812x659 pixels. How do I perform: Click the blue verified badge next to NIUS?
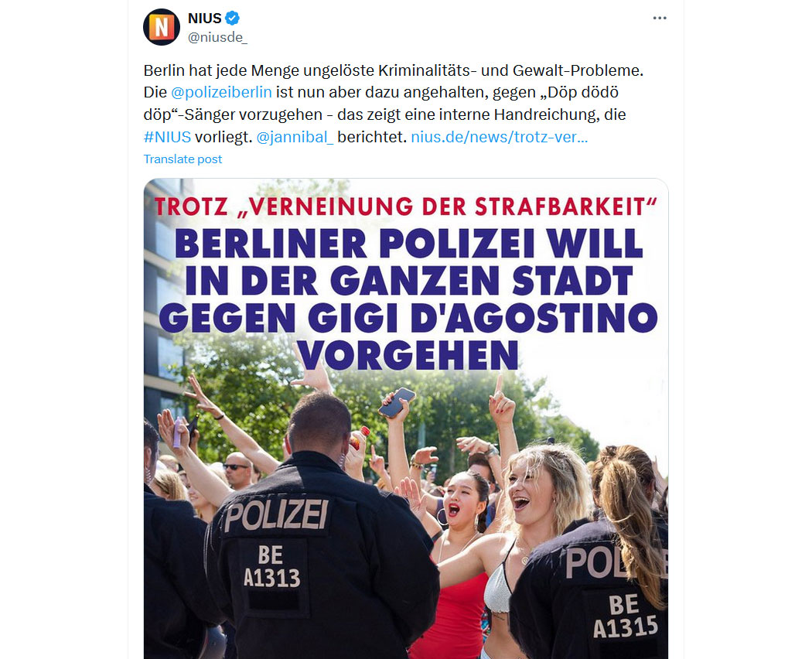click(232, 18)
